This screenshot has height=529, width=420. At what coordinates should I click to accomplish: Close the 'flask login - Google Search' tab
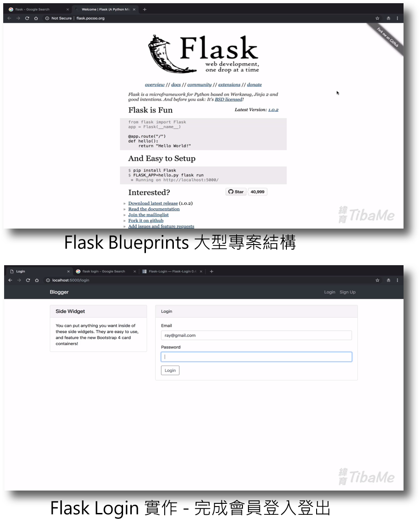[x=135, y=271]
